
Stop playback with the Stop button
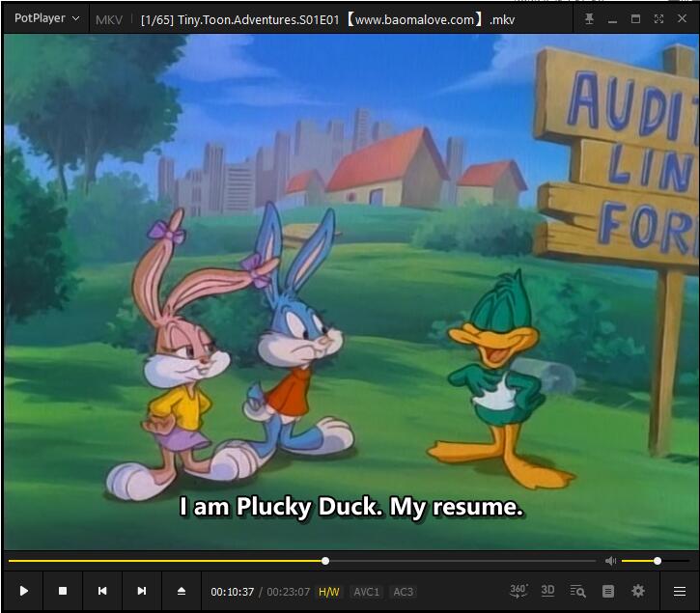[x=63, y=591]
